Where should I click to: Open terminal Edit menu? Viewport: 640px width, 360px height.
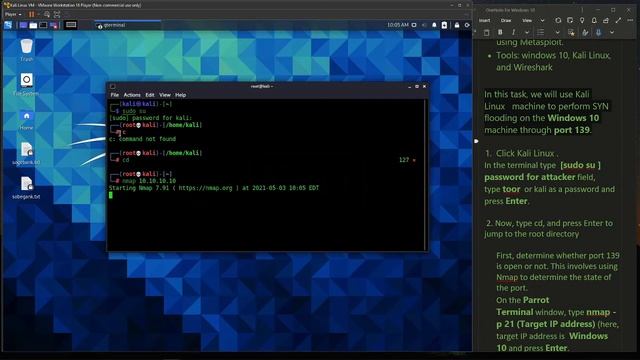click(x=150, y=95)
